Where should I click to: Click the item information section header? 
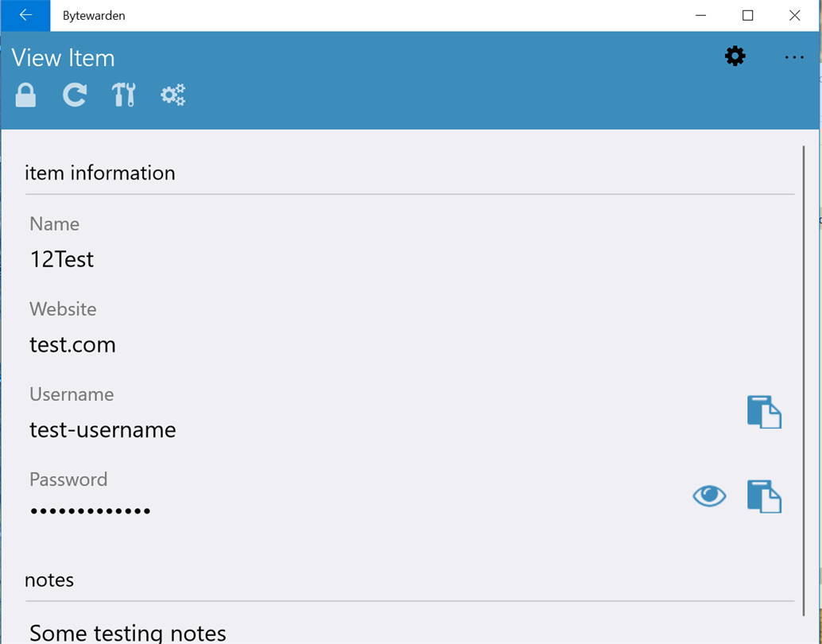coord(100,173)
